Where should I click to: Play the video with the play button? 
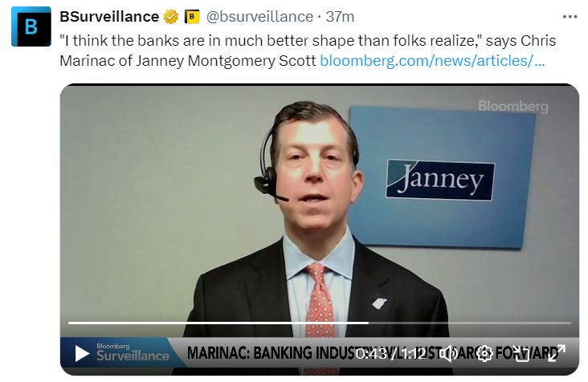82,353
